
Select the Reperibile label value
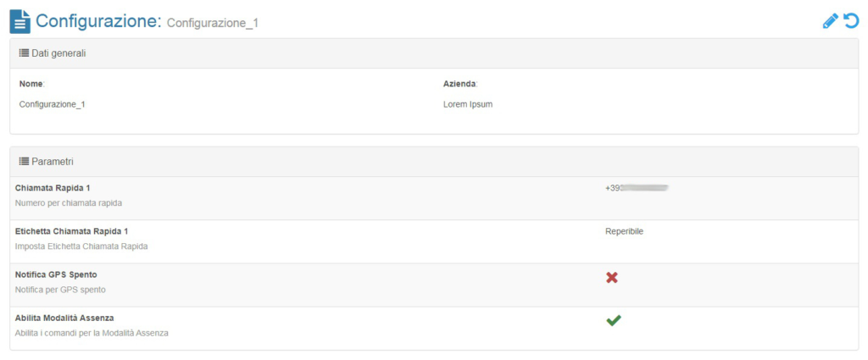625,231
